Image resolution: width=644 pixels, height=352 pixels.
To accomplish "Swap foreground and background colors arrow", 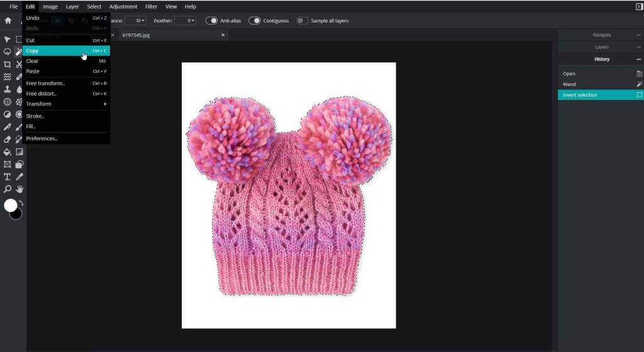I will tap(21, 203).
